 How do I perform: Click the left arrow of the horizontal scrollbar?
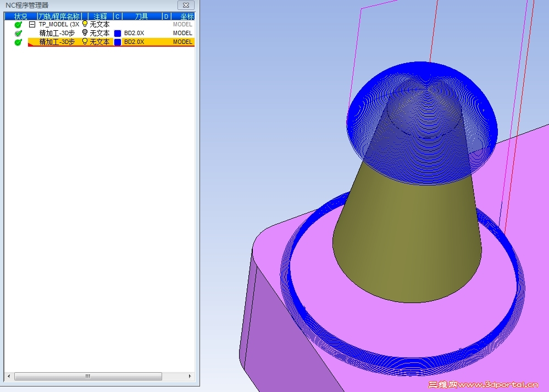pyautogui.click(x=9, y=376)
